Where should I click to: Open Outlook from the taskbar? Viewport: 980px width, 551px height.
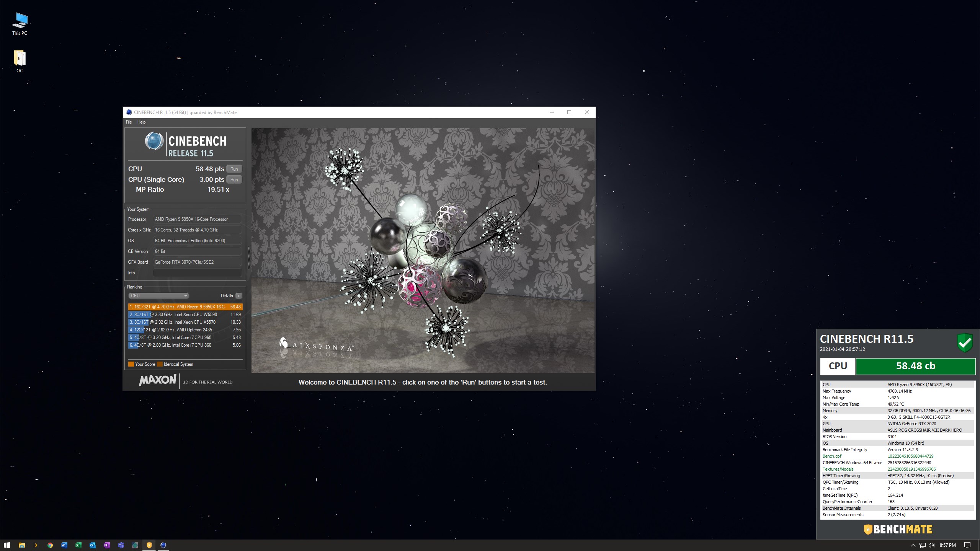[93, 545]
